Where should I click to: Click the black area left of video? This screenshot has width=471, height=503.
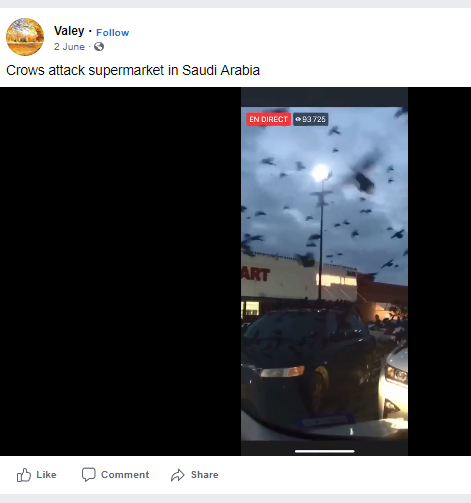point(120,271)
